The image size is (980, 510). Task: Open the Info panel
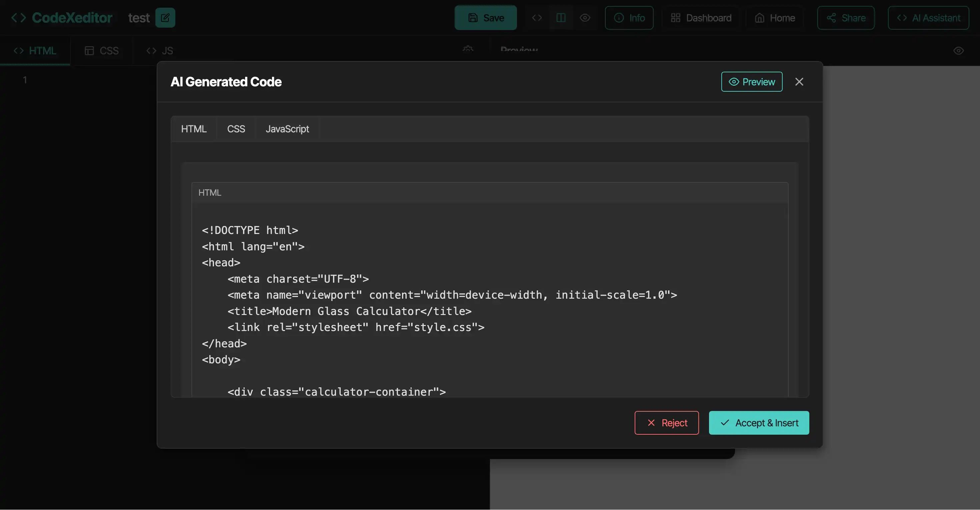(629, 18)
